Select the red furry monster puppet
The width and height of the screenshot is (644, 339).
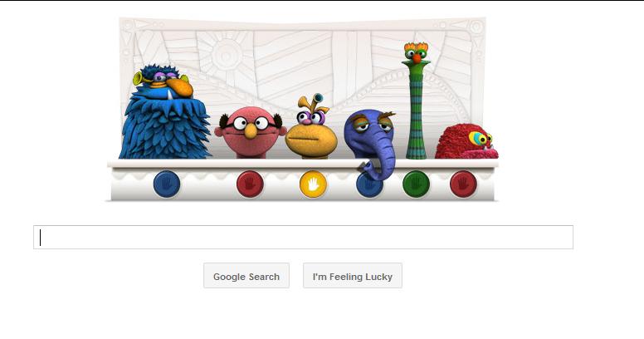click(466, 141)
